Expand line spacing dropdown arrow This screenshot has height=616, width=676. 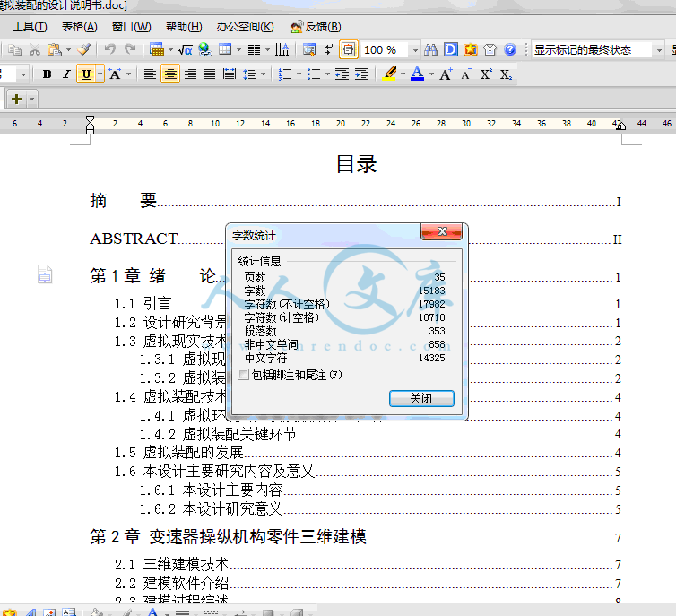pos(263,74)
